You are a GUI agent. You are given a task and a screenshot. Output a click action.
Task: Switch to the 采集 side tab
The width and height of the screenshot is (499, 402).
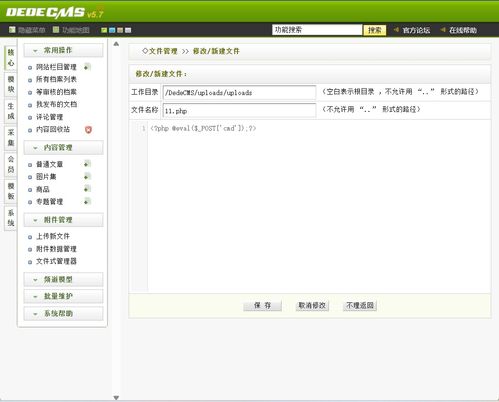click(11, 138)
